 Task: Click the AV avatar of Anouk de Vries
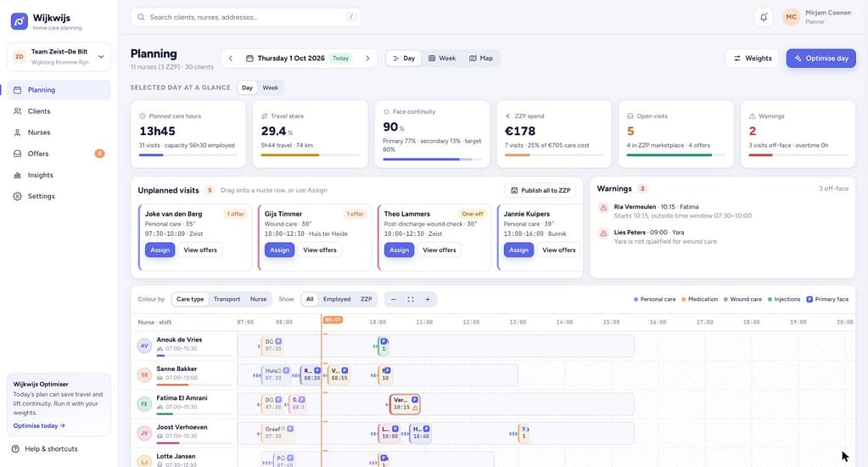(x=144, y=346)
